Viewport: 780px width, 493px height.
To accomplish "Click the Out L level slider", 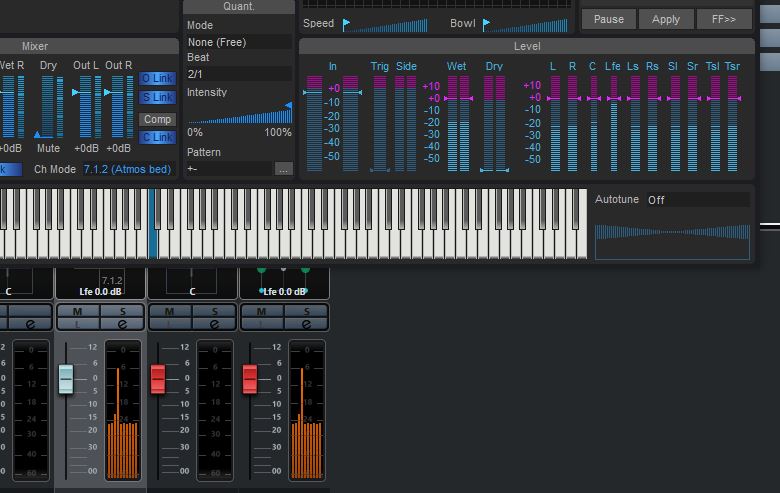I will coord(87,106).
